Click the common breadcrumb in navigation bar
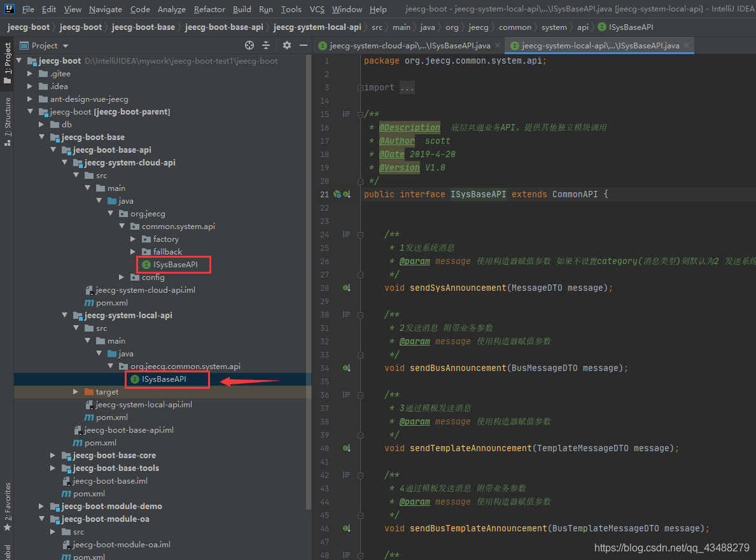Viewport: 756px width, 560px height. click(x=515, y=27)
